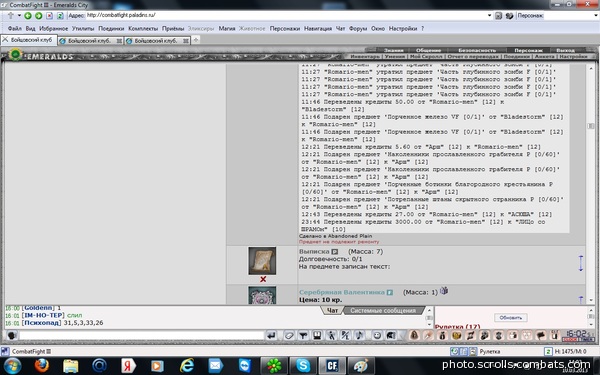Click the eraser clear chat icon

(x=289, y=336)
